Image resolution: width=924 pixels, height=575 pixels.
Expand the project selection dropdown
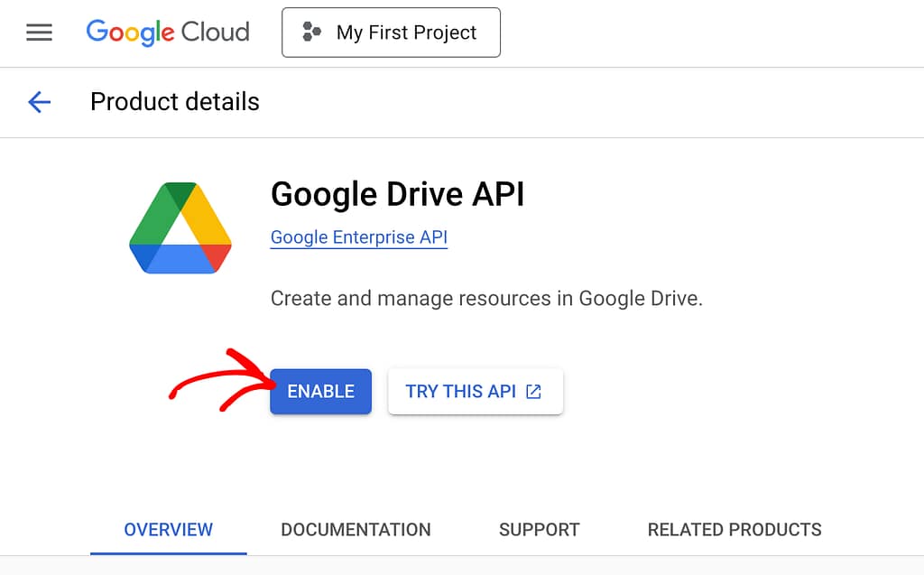[x=391, y=32]
